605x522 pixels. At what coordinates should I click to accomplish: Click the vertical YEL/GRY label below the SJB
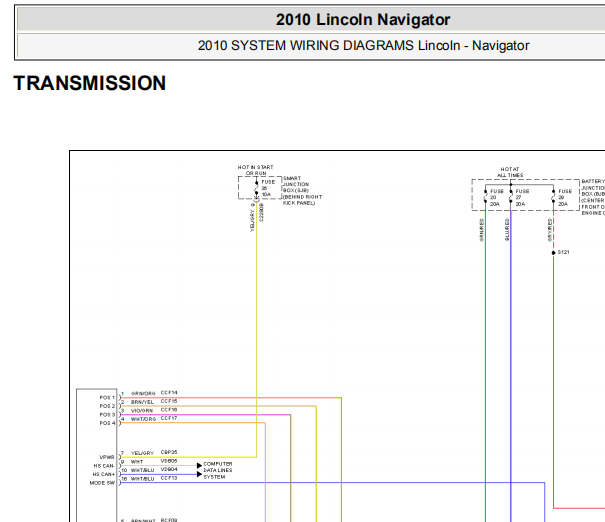point(252,221)
